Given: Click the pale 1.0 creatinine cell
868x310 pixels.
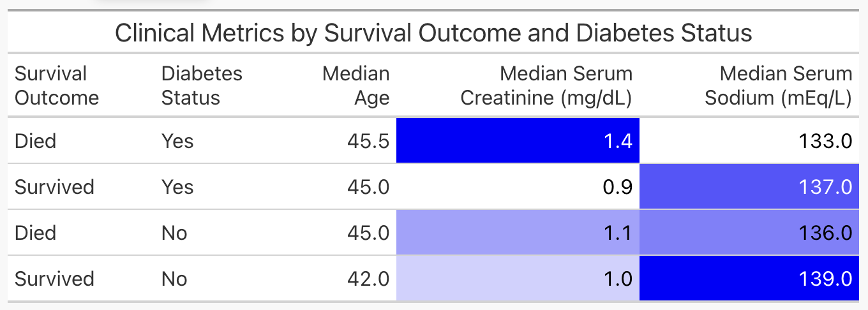Looking at the screenshot, I should [x=518, y=279].
